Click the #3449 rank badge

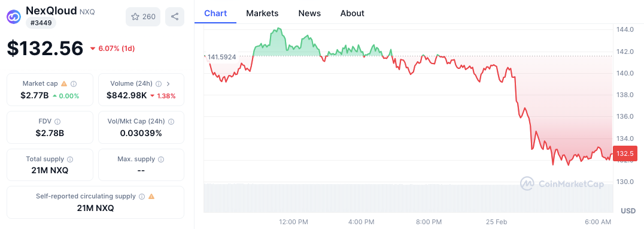coord(41,23)
